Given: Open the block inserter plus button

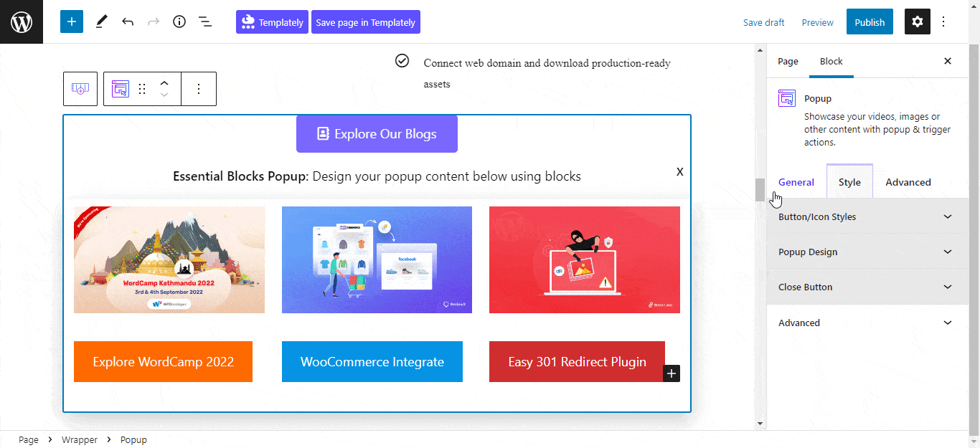Looking at the screenshot, I should click(72, 22).
